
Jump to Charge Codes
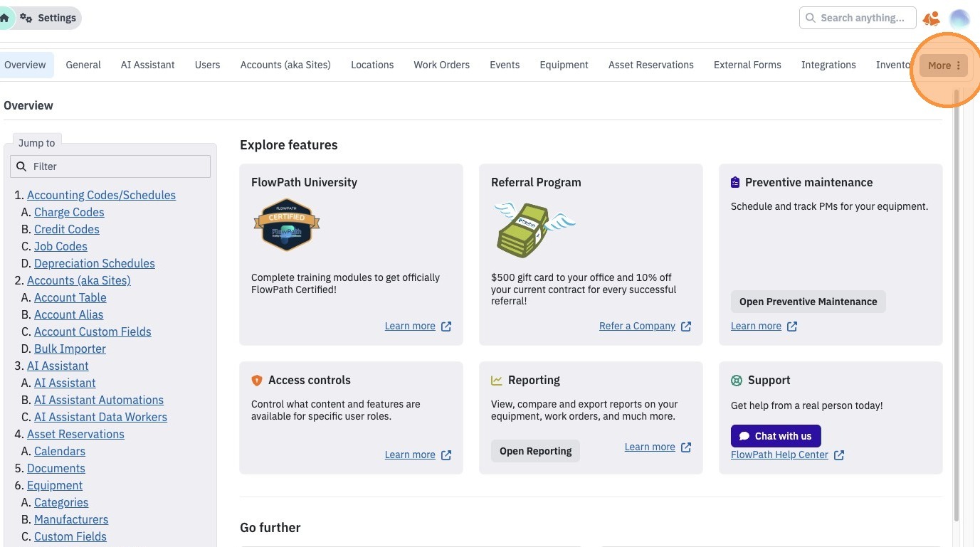[x=69, y=212]
